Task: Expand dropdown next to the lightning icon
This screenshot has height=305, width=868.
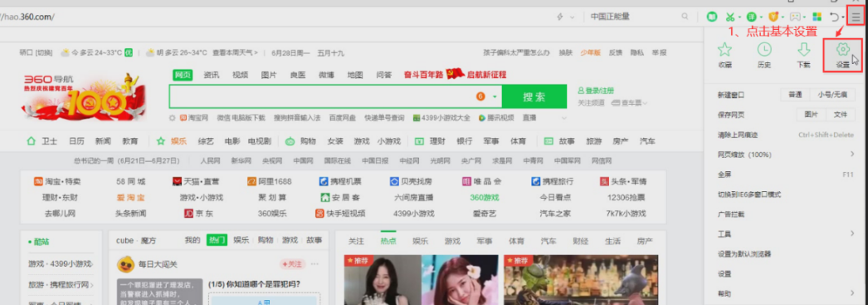Action: point(572,17)
